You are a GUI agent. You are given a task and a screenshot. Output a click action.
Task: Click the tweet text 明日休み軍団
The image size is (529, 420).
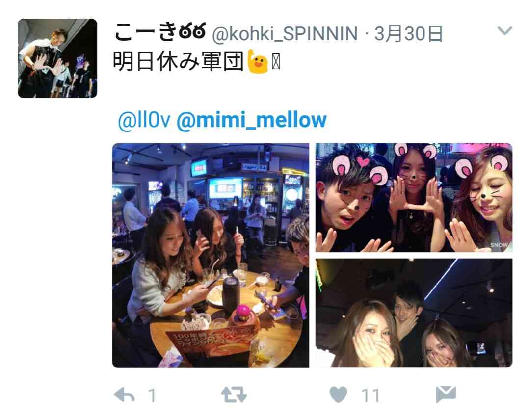(178, 61)
